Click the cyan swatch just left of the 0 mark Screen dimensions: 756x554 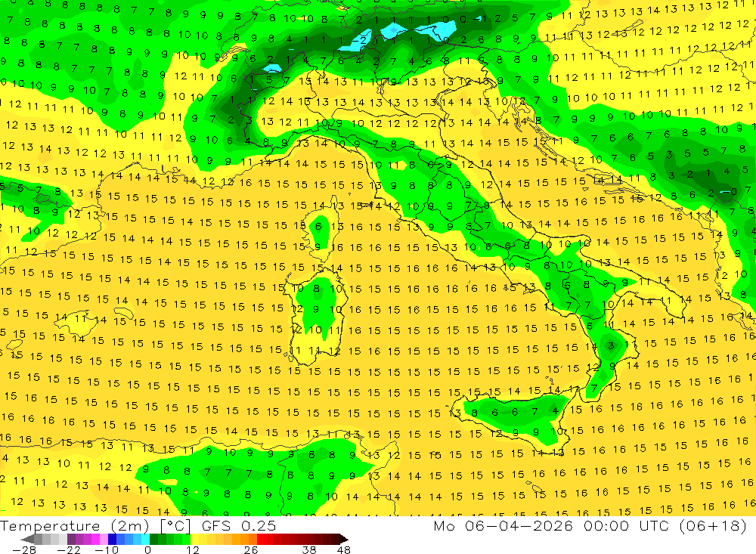(x=145, y=539)
